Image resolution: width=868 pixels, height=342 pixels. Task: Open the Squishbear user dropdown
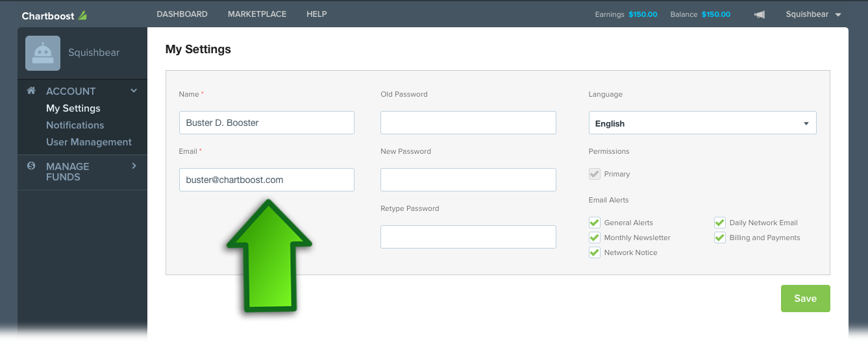(813, 14)
